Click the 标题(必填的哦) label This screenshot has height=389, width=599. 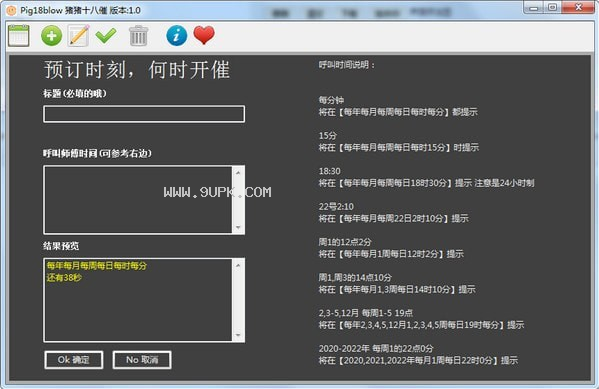tap(75, 93)
